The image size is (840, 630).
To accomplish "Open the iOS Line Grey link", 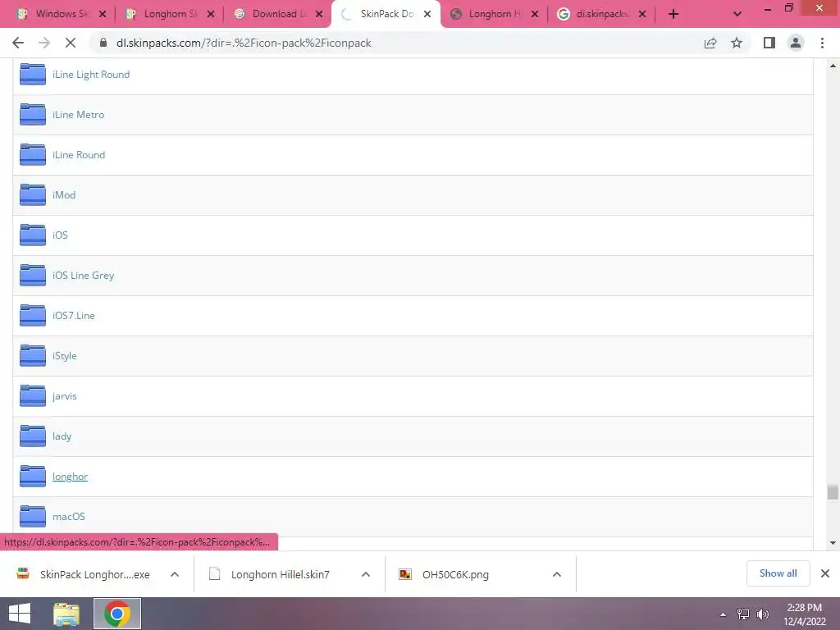I will (x=83, y=276).
